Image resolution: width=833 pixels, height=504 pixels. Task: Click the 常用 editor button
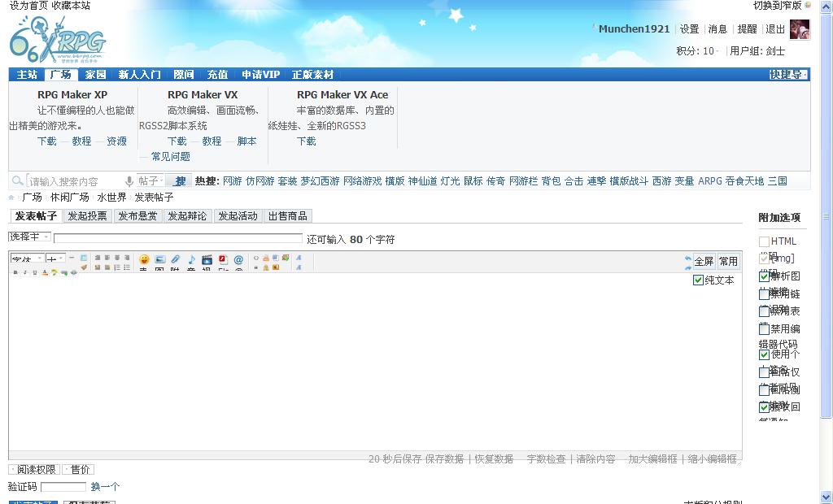(728, 261)
